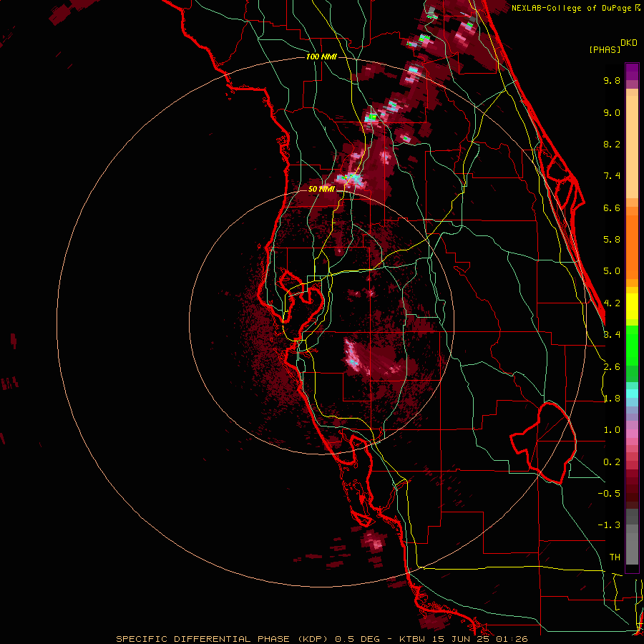The image size is (644, 644).
Task: Click the Specific Differential Phase KTBW caption
Action: [x=322, y=639]
